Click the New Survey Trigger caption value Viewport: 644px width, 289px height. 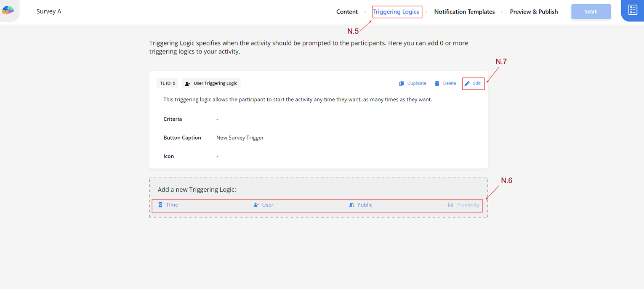pyautogui.click(x=240, y=138)
